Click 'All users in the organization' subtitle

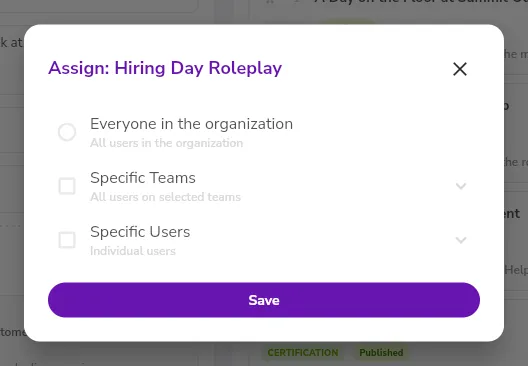166,143
